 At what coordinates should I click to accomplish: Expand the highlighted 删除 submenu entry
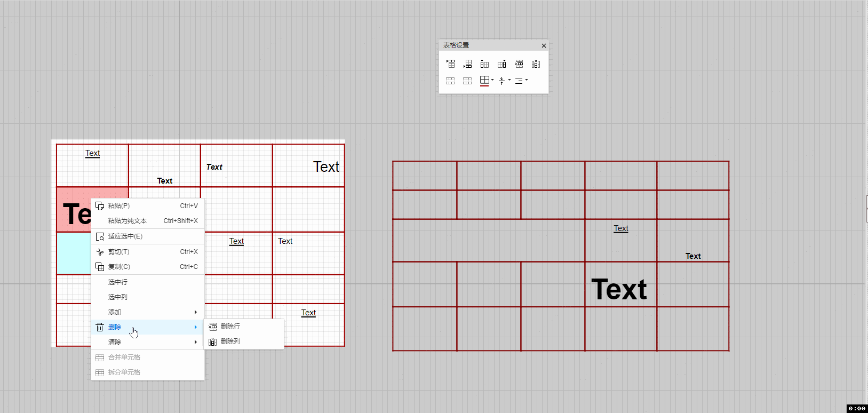[148, 327]
